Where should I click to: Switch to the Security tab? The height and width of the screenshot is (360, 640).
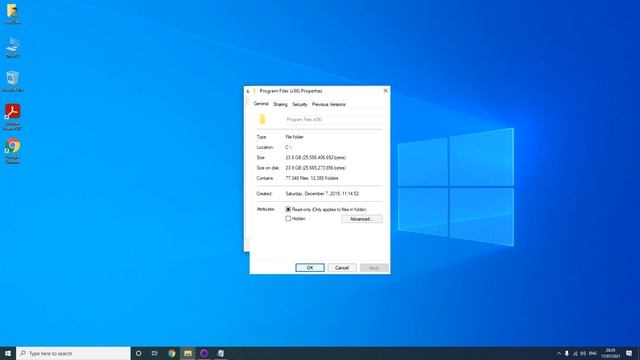[x=300, y=104]
